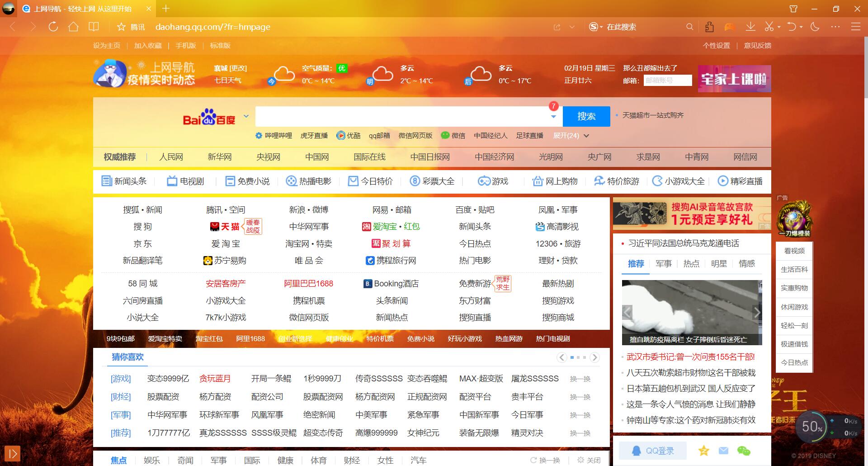Switch to the 军事 news tab
The image size is (868, 466).
(664, 264)
